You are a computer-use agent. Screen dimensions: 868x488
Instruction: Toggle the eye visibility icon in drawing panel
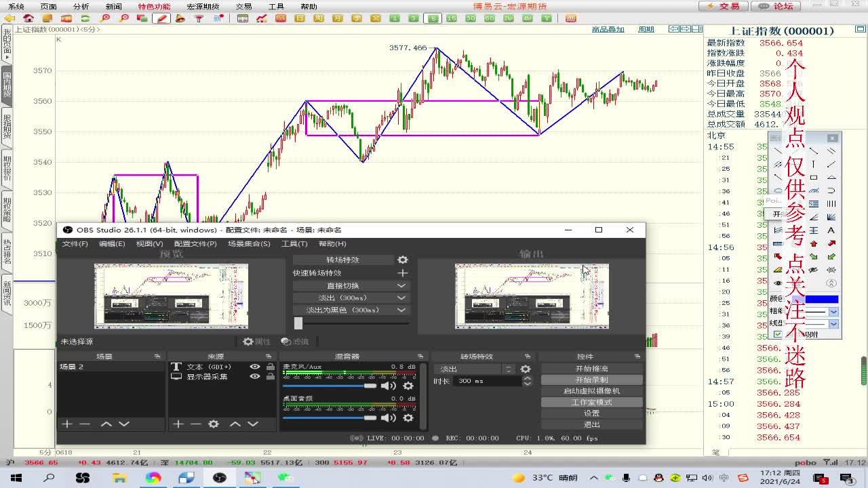coord(778,283)
